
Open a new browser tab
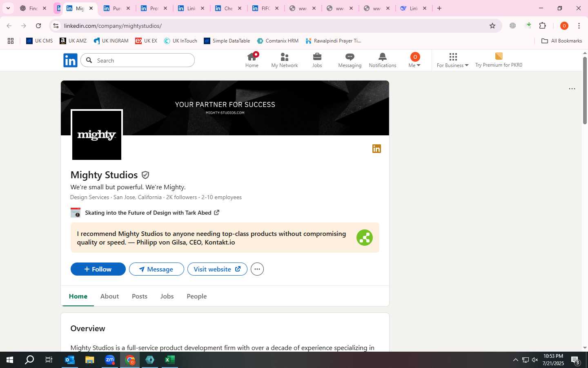click(x=439, y=8)
